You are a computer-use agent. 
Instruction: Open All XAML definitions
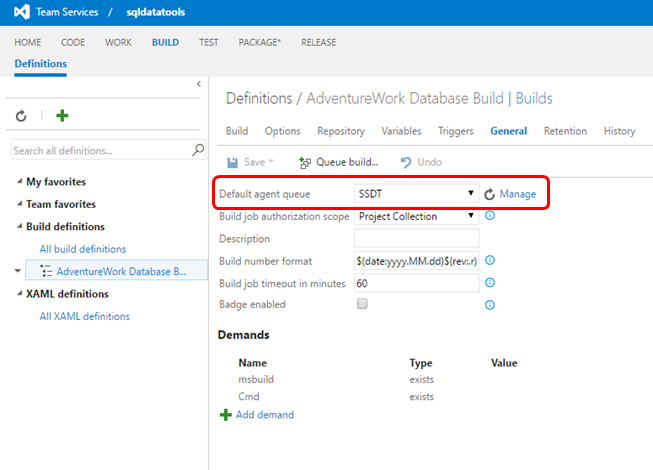tap(85, 316)
